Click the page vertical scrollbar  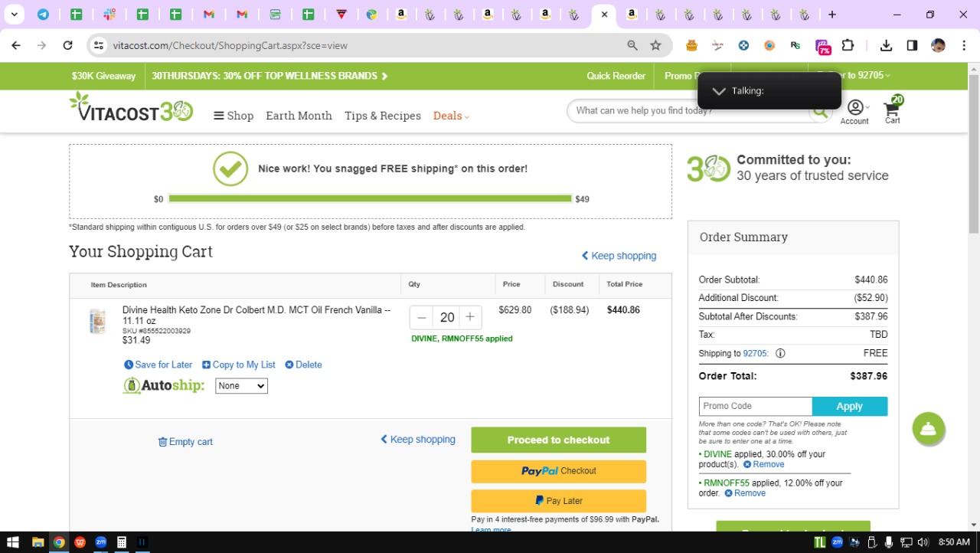(974, 153)
